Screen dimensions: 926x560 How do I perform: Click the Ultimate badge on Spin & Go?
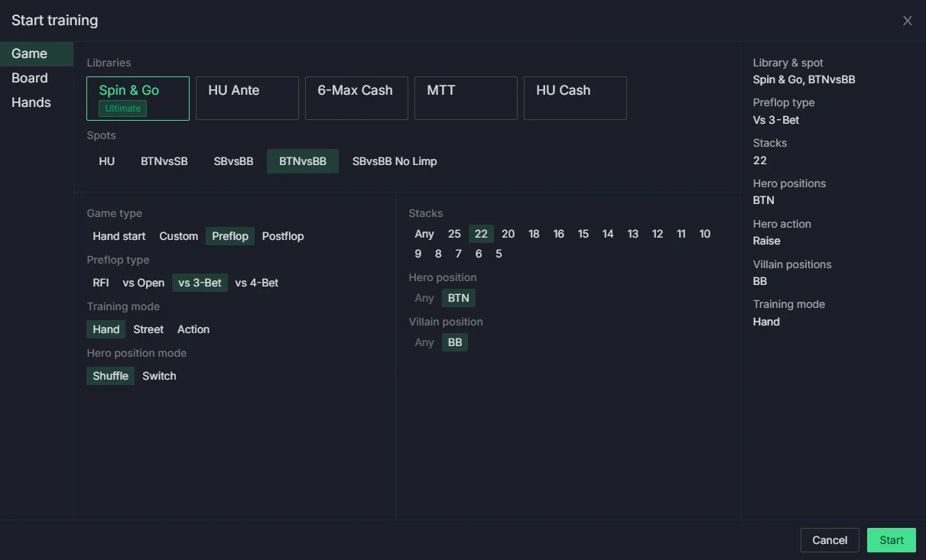click(x=123, y=108)
